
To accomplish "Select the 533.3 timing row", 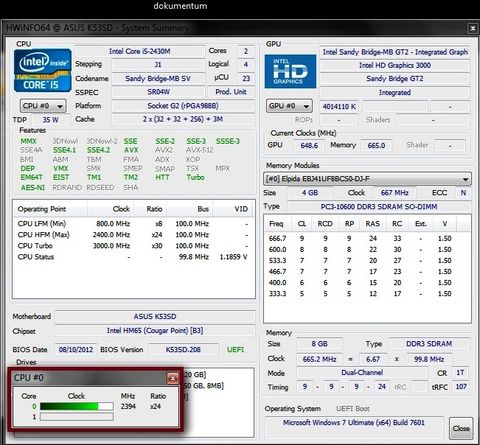I will (x=367, y=260).
